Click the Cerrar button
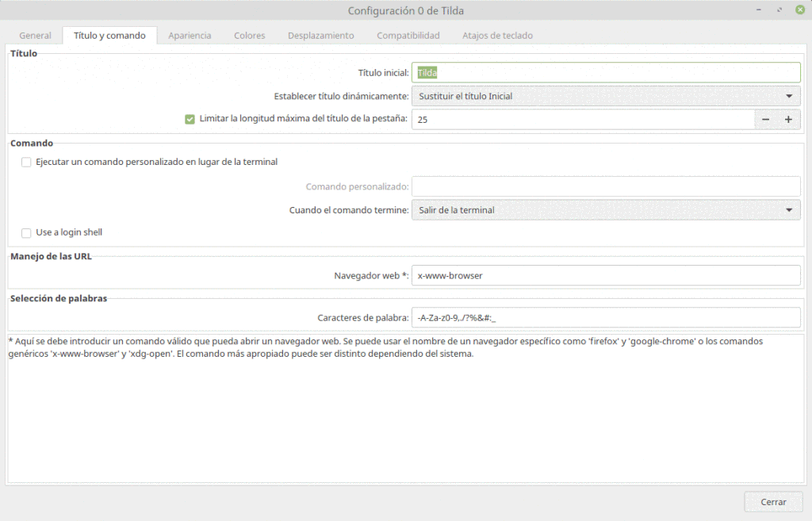Screen dimensions: 812x521 click(x=773, y=501)
